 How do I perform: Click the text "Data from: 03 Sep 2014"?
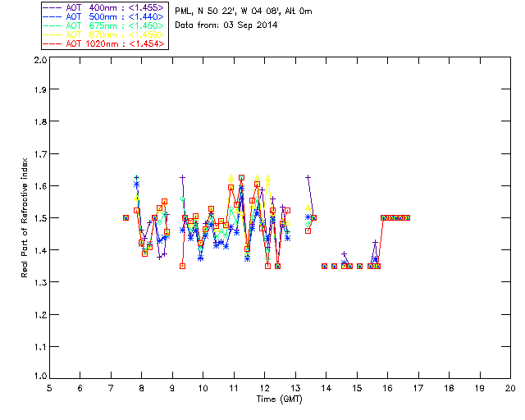226,25
